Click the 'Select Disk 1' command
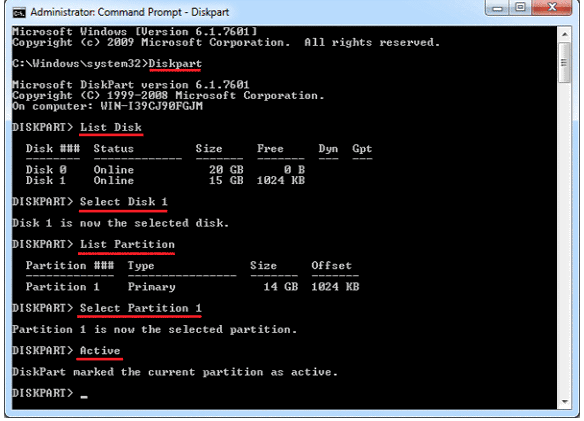The image size is (584, 421). point(124,202)
